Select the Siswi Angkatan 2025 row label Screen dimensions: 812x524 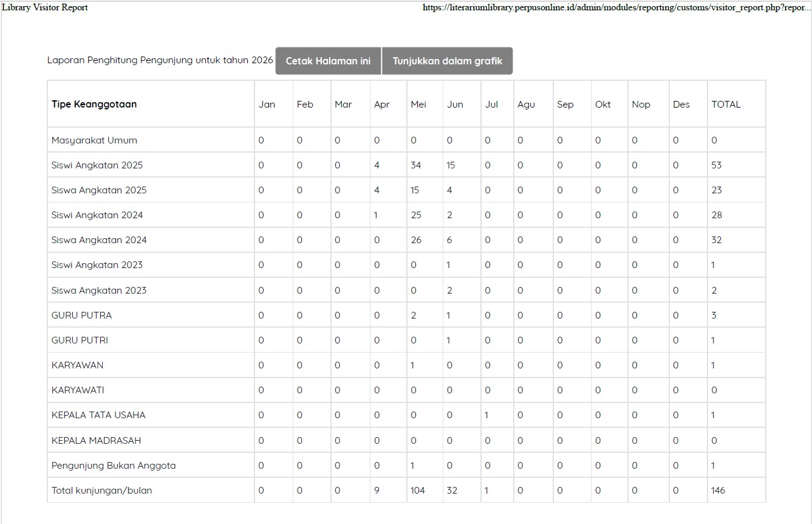(x=97, y=165)
